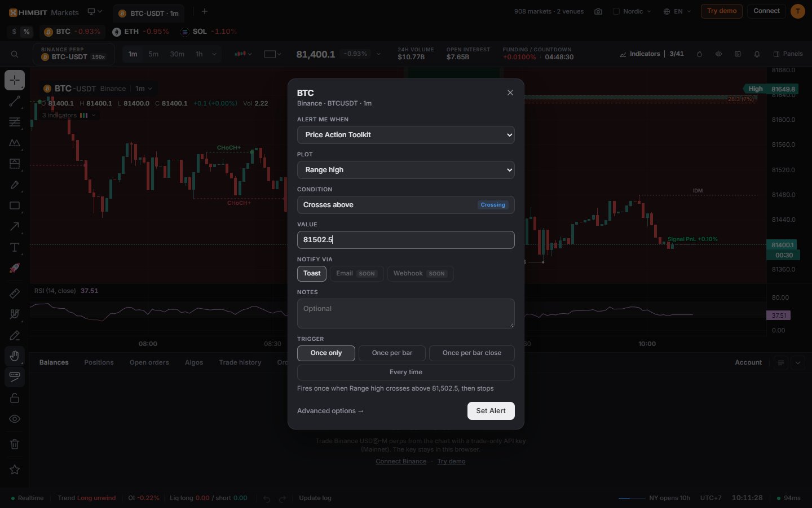Take a chart snapshot with the camera icon

tap(598, 11)
